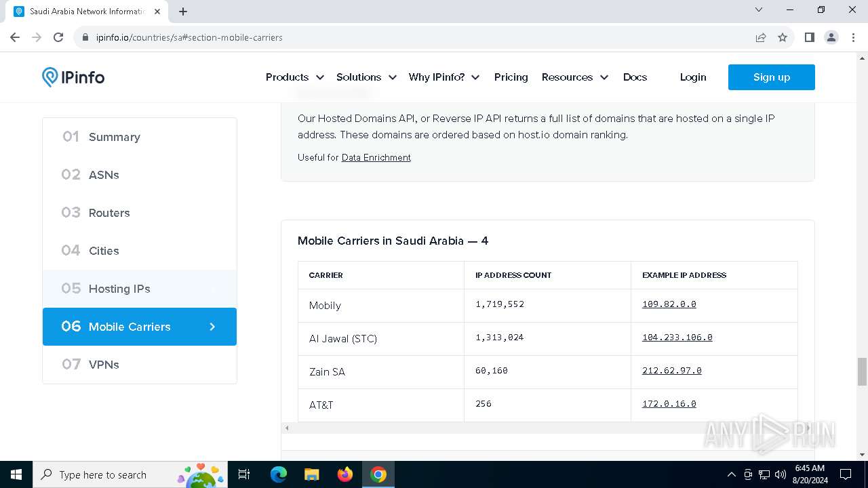Screen dimensions: 868x488
Task: Expand the Resources menu
Action: (x=575, y=77)
